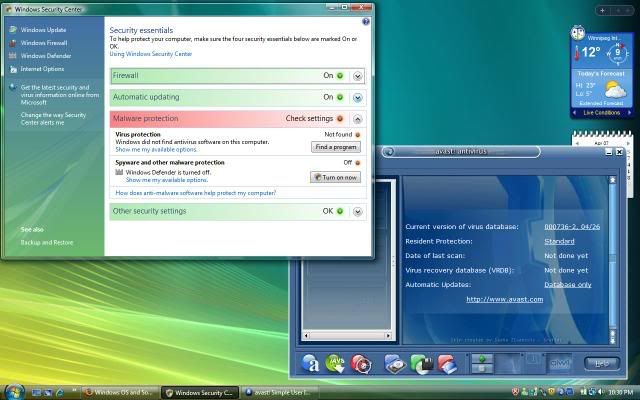Viewport: 640px width, 400px height.
Task: Click the Internet Options sidebar icon
Action: (13, 69)
